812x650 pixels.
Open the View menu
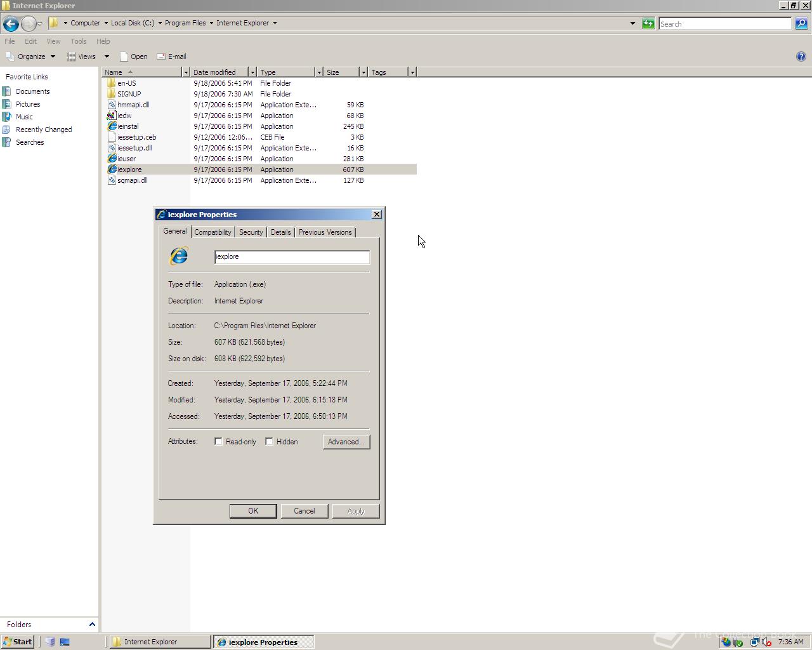[x=53, y=41]
